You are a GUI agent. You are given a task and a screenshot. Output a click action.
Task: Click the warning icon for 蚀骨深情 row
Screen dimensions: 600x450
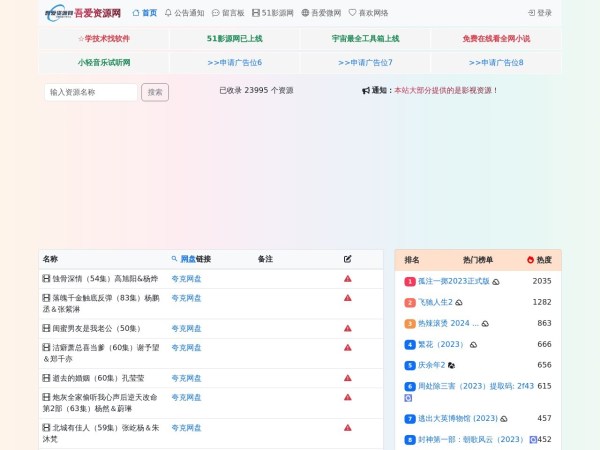347,279
